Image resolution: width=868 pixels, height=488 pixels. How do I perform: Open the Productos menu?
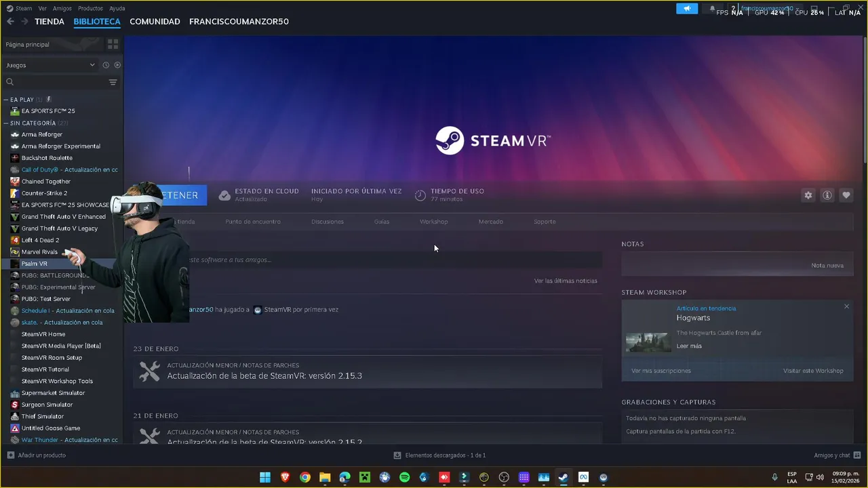pos(90,9)
